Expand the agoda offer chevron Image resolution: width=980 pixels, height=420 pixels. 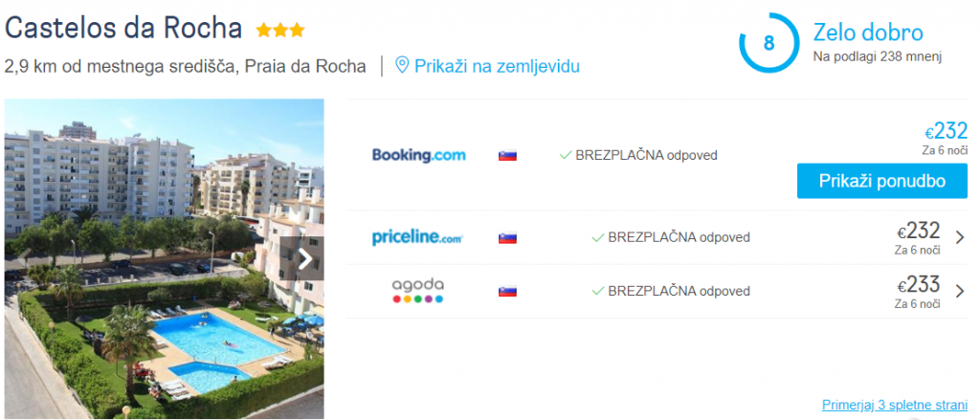point(960,292)
